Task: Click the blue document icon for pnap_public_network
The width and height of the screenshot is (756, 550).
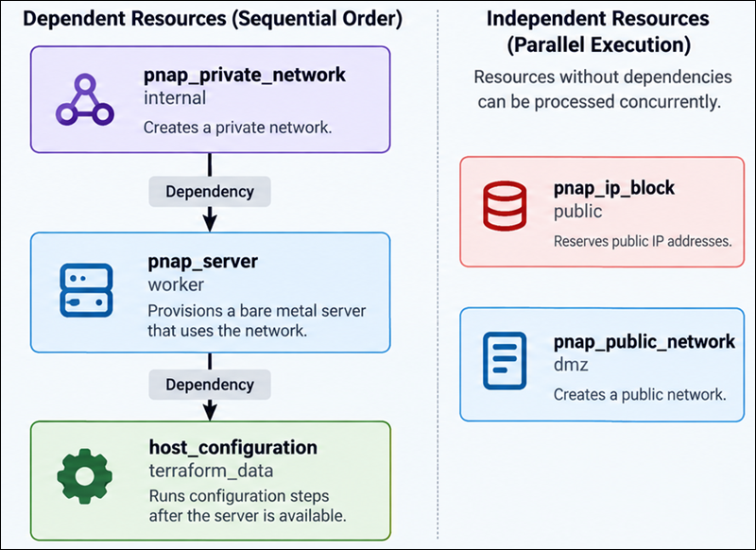Action: pyautogui.click(x=505, y=361)
